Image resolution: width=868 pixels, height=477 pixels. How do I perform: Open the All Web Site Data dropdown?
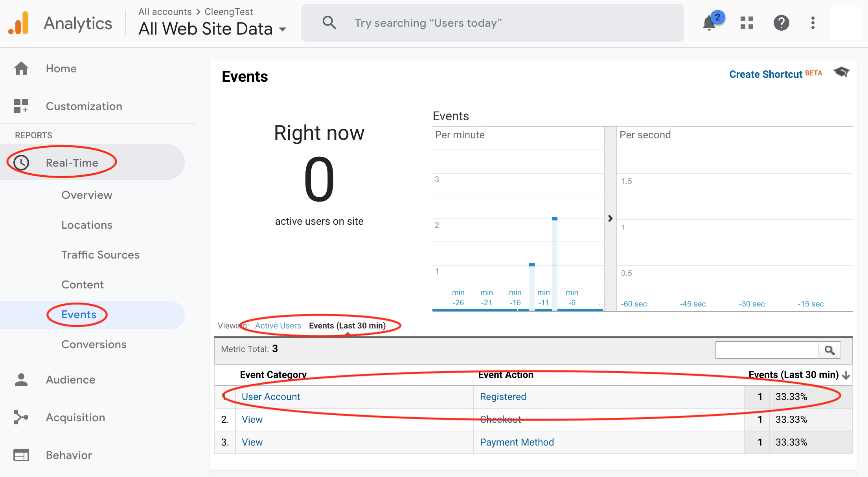[212, 29]
